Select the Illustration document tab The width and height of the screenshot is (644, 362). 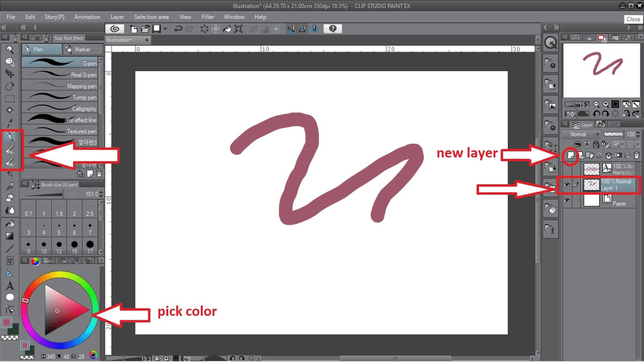pos(127,40)
